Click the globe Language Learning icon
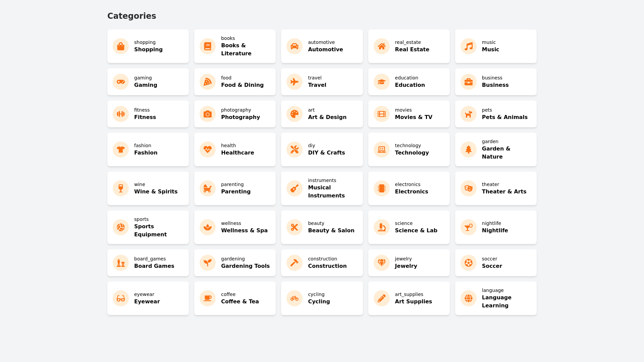The width and height of the screenshot is (644, 362). click(x=469, y=298)
